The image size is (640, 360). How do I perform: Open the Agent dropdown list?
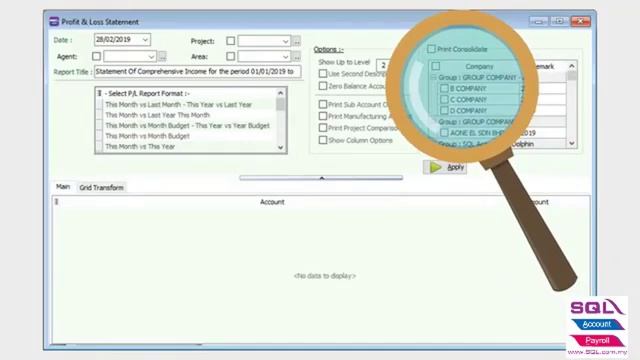click(x=151, y=56)
